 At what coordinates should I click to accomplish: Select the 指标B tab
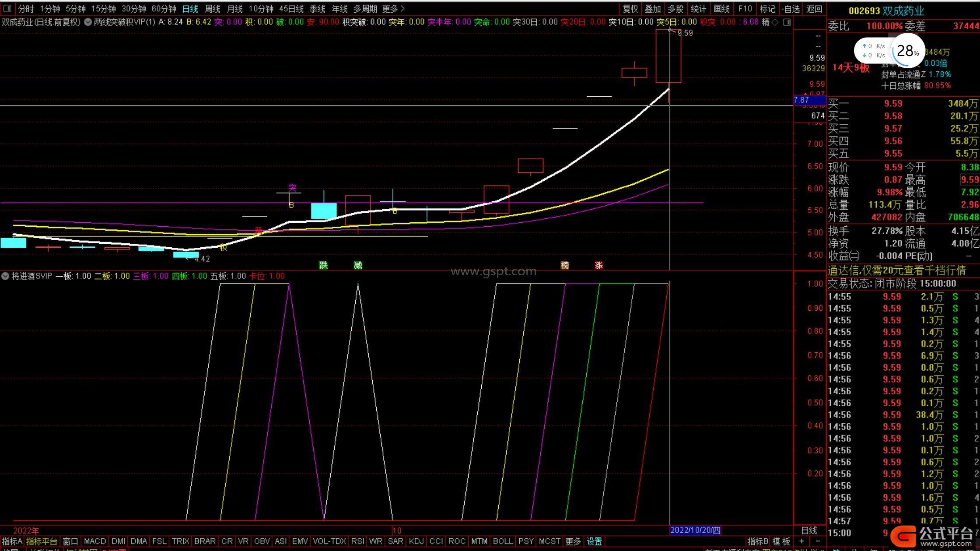pos(757,541)
